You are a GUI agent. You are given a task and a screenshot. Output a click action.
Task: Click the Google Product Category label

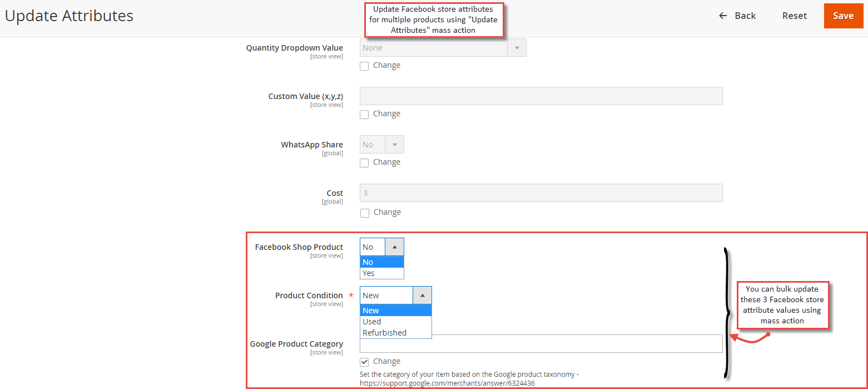pos(296,344)
